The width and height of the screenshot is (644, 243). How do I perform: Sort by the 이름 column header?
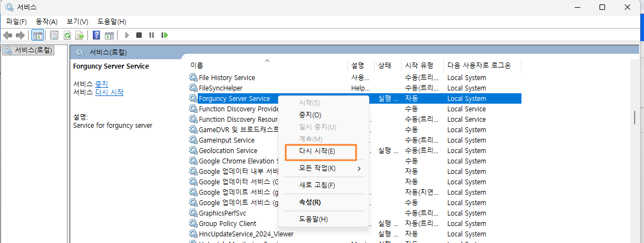tap(267, 65)
